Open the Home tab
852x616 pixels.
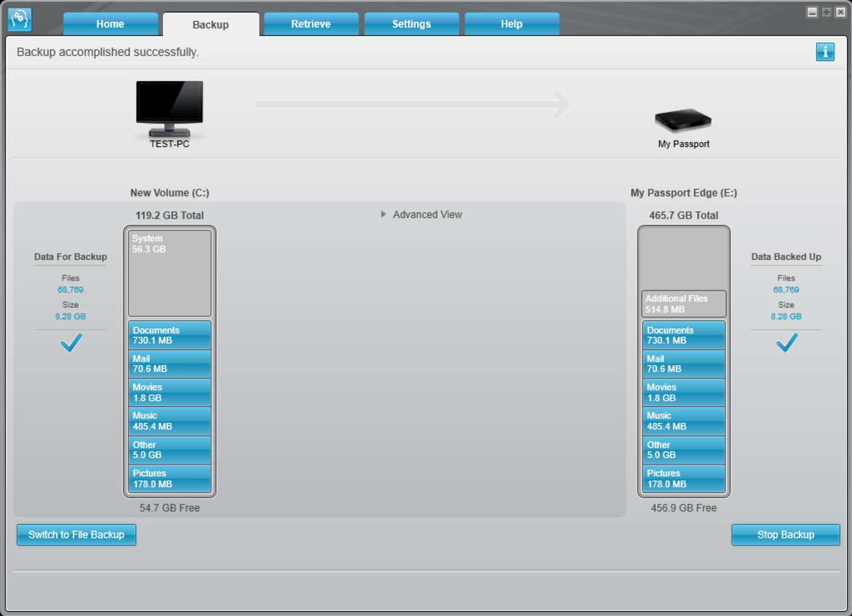coord(110,24)
